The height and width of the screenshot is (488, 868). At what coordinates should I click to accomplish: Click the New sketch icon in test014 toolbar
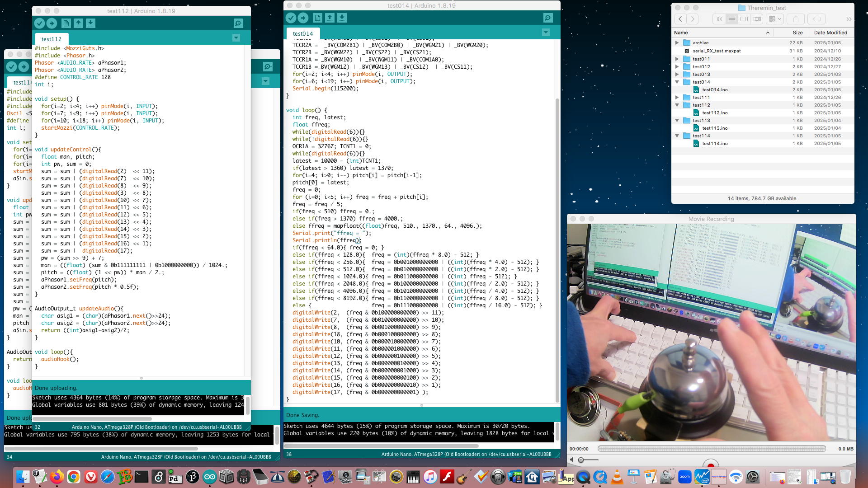317,18
